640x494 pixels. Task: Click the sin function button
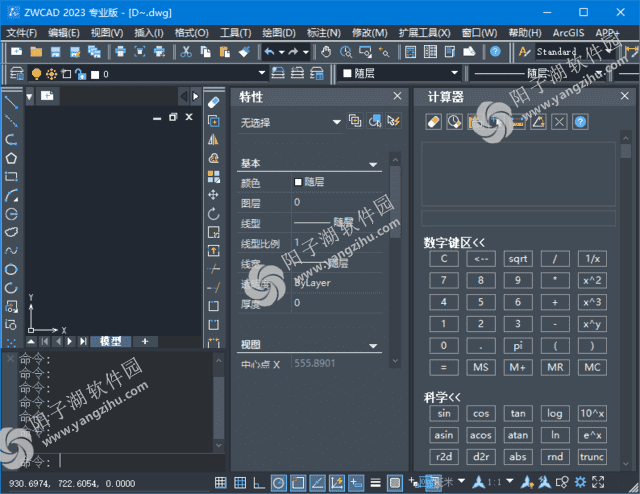tap(444, 414)
